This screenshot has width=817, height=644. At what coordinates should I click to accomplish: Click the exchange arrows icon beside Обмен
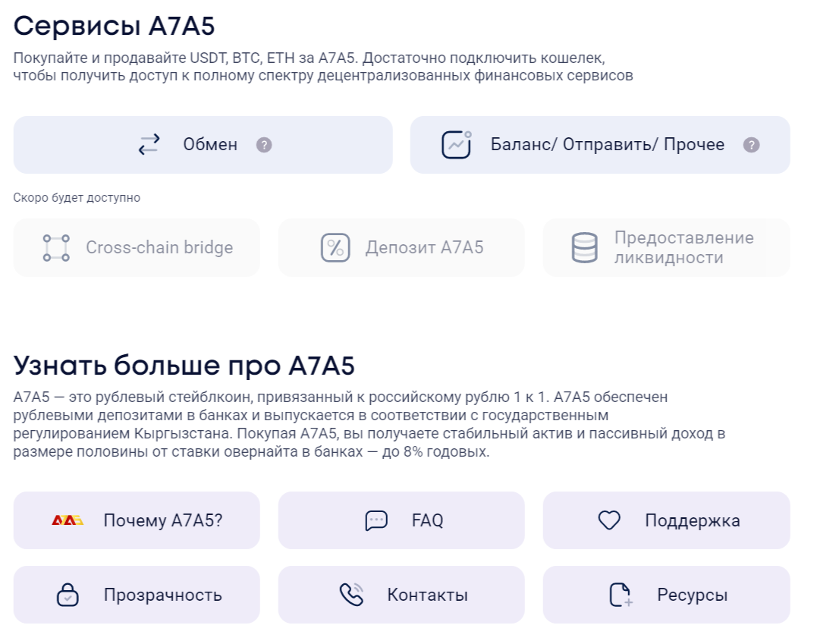[x=149, y=144]
